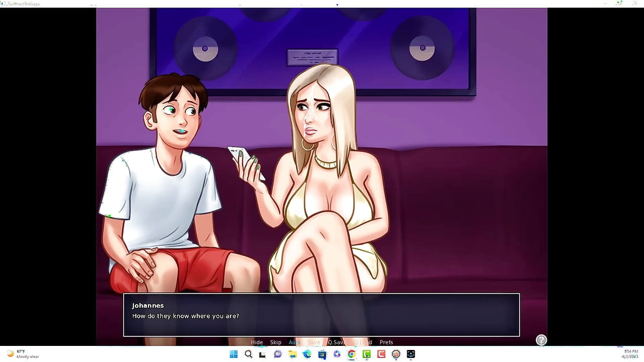Click the dialogue text to advance
The height and width of the screenshot is (362, 644).
click(185, 316)
